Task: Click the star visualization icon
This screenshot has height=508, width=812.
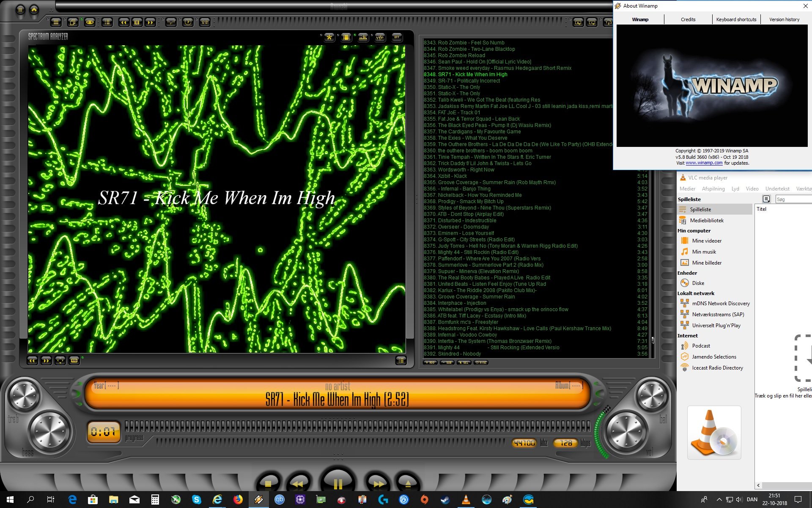Action: point(329,37)
